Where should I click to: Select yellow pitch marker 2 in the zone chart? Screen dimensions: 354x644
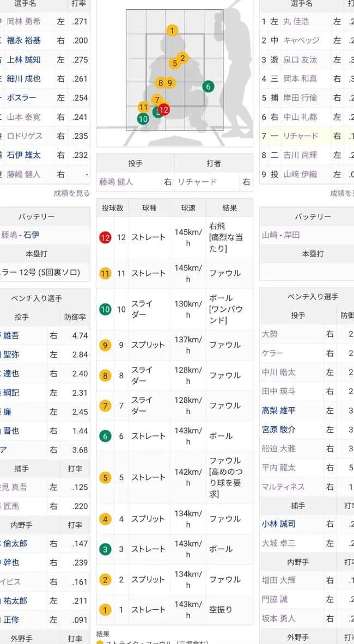point(183,57)
